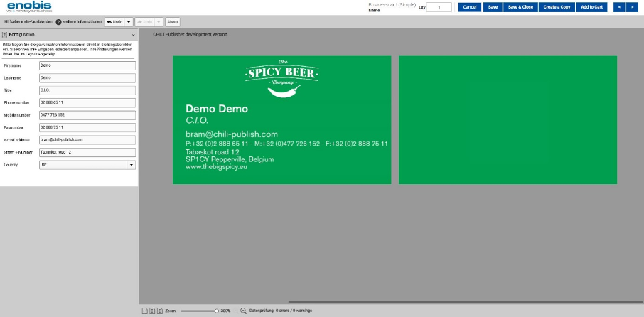Go to next item with arrow button

click(x=632, y=7)
